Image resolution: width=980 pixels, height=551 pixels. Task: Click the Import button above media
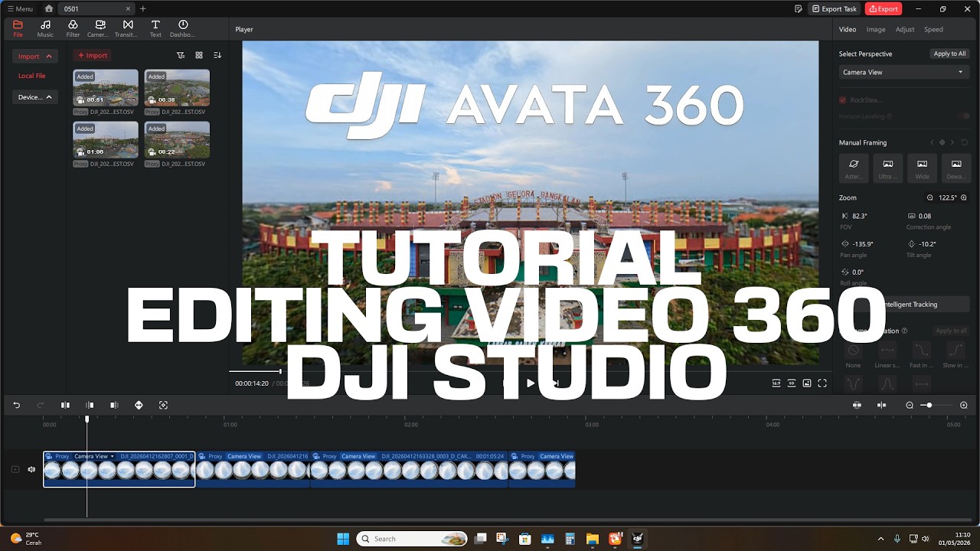click(92, 55)
